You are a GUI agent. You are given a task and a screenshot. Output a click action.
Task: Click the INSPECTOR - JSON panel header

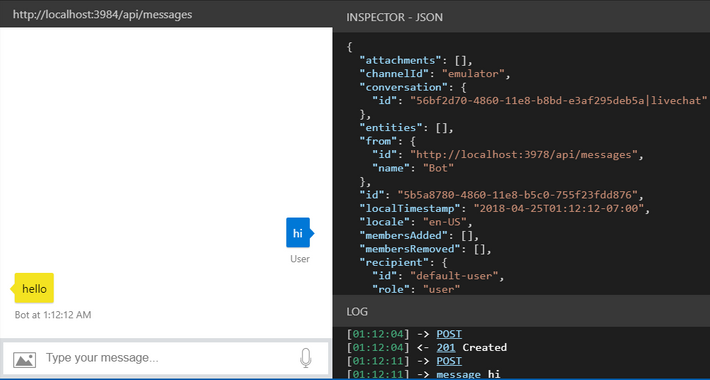point(394,17)
